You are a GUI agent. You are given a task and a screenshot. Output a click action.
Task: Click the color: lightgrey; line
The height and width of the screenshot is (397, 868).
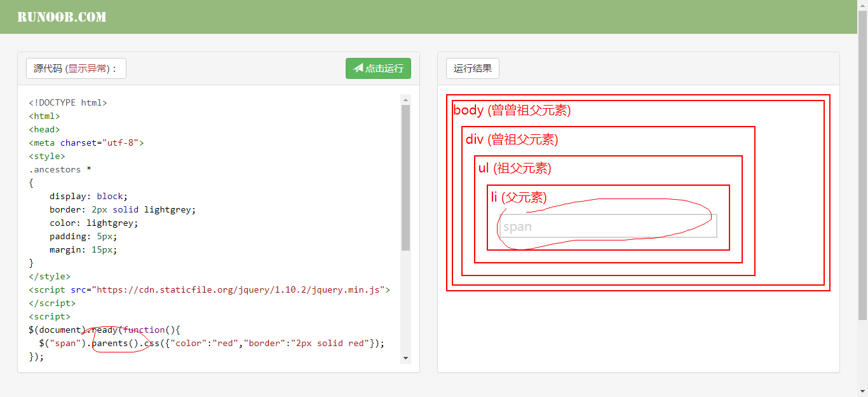[x=94, y=223]
